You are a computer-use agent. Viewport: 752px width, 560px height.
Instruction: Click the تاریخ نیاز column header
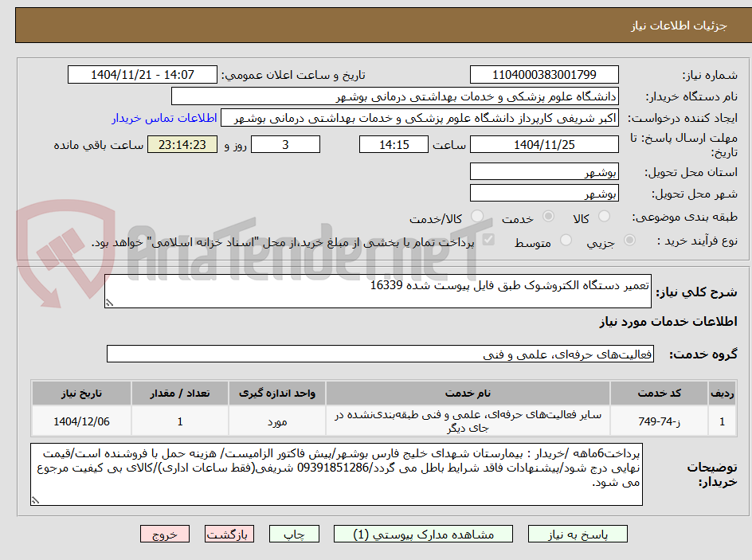[x=81, y=394]
